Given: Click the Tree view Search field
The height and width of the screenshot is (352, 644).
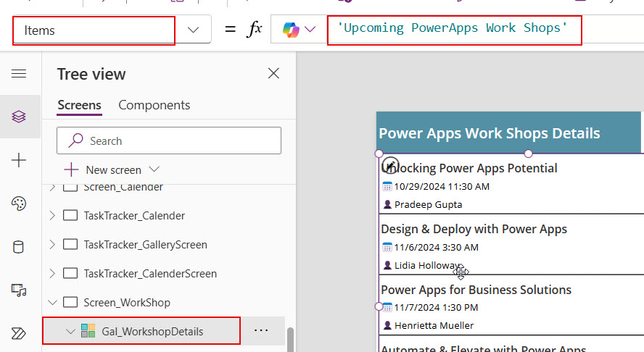Looking at the screenshot, I should point(169,141).
